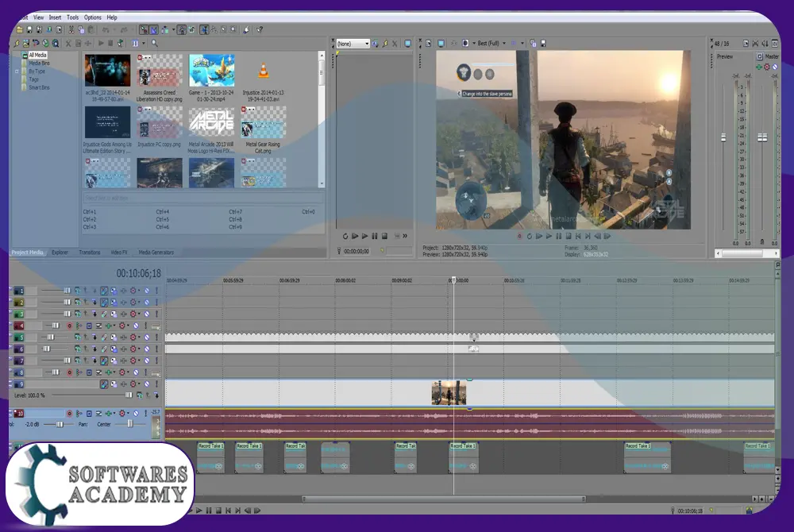Open the Options menu
This screenshot has height=532, width=794.
tap(93, 17)
